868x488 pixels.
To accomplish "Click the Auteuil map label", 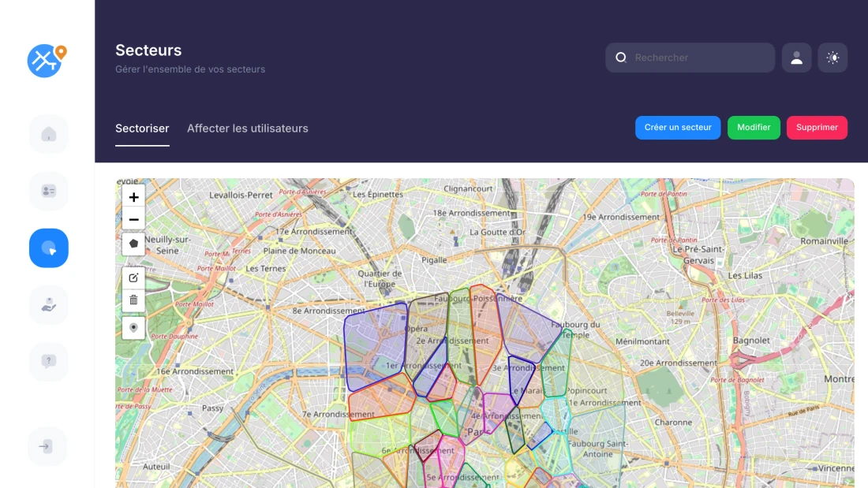I will tap(156, 467).
